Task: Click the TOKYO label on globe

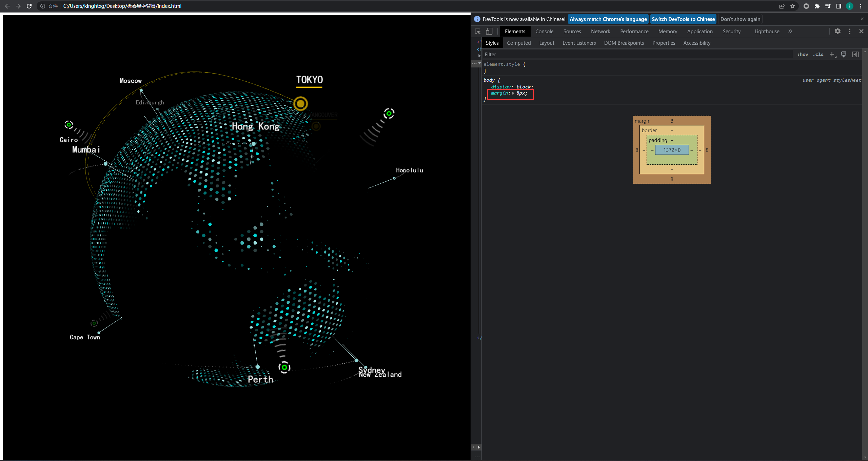Action: tap(309, 80)
